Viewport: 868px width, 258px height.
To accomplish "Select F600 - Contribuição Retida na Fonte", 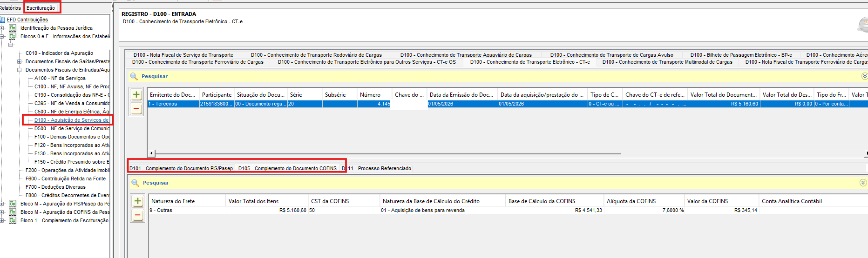I will point(66,179).
